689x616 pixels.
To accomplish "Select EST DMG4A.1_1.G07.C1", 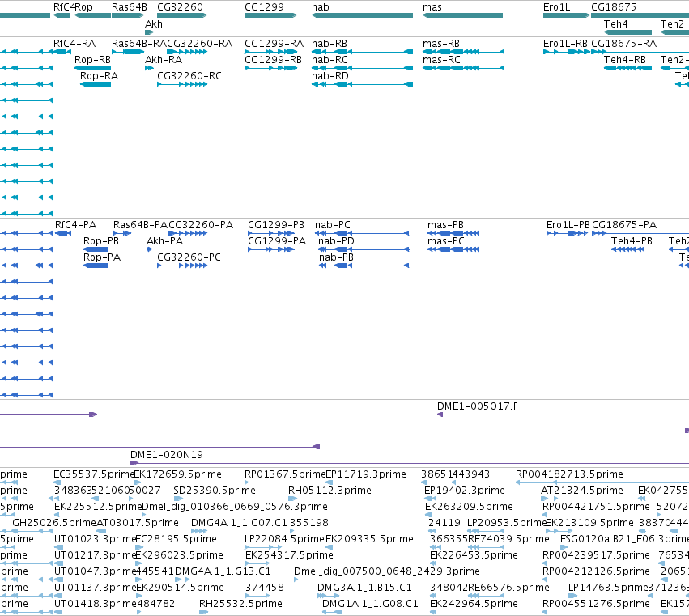I will click(239, 523).
